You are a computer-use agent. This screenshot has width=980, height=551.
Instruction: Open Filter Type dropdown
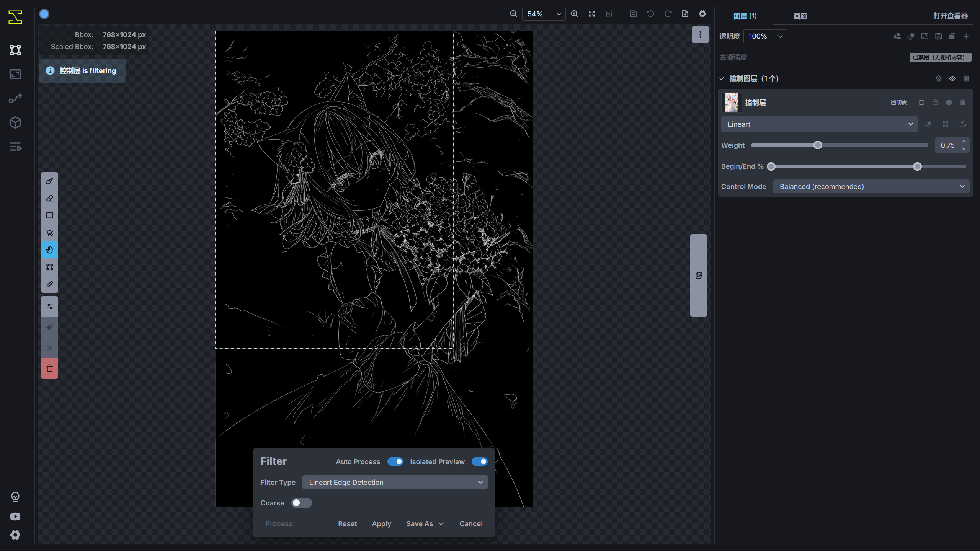point(395,482)
